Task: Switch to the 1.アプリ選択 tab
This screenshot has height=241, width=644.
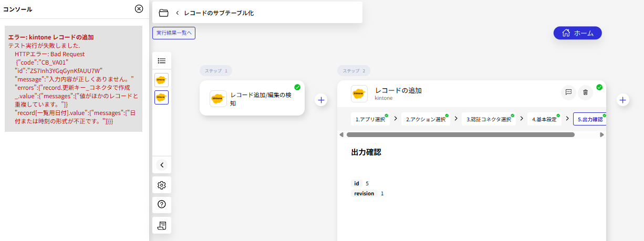Action: coord(370,119)
